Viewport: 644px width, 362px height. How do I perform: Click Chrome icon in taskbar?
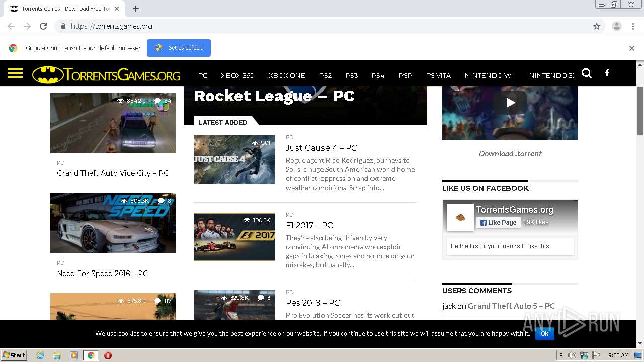point(91,355)
